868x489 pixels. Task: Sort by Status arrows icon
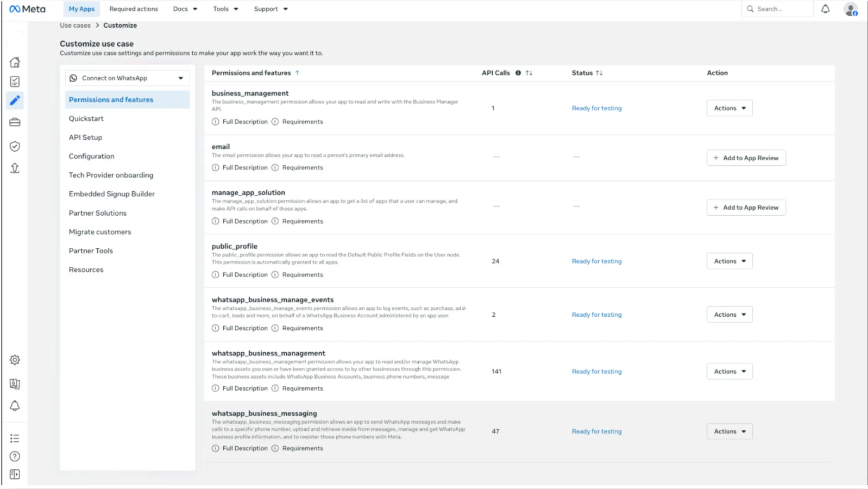pos(599,73)
